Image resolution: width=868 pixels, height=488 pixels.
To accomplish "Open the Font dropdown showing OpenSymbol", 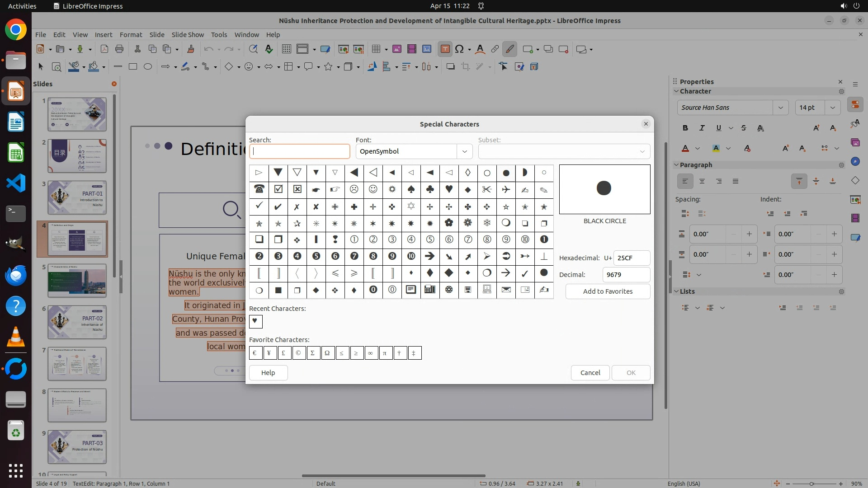I will [464, 151].
